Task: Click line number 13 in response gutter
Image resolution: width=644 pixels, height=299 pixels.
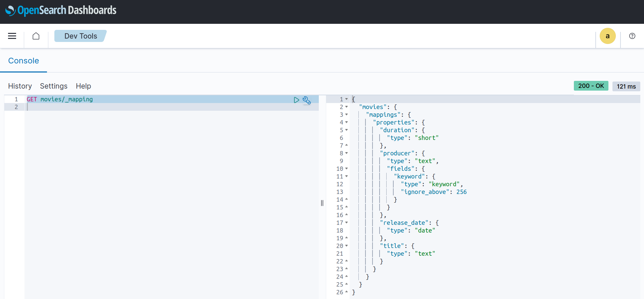Action: click(340, 192)
